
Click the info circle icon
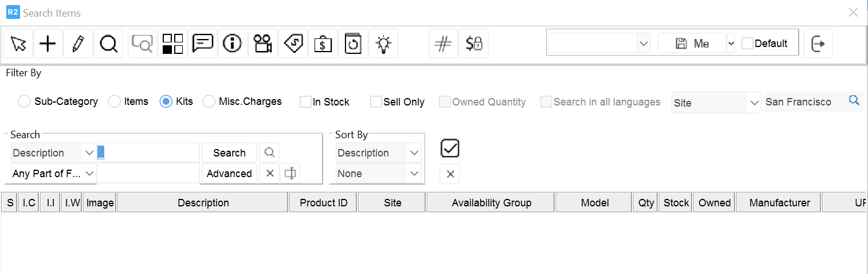pyautogui.click(x=232, y=44)
